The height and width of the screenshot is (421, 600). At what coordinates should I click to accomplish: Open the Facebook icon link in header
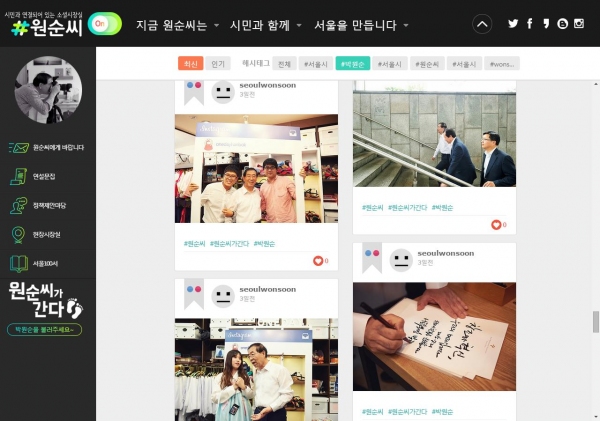[x=529, y=24]
